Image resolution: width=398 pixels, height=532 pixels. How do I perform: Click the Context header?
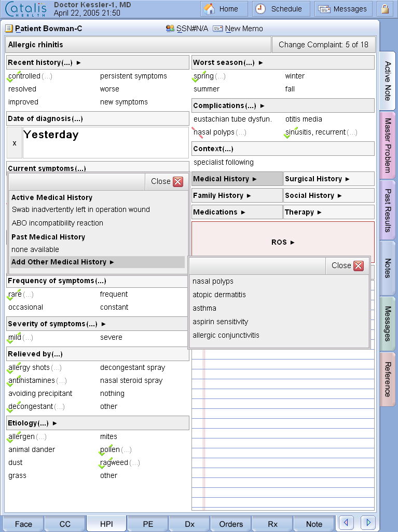(x=283, y=149)
